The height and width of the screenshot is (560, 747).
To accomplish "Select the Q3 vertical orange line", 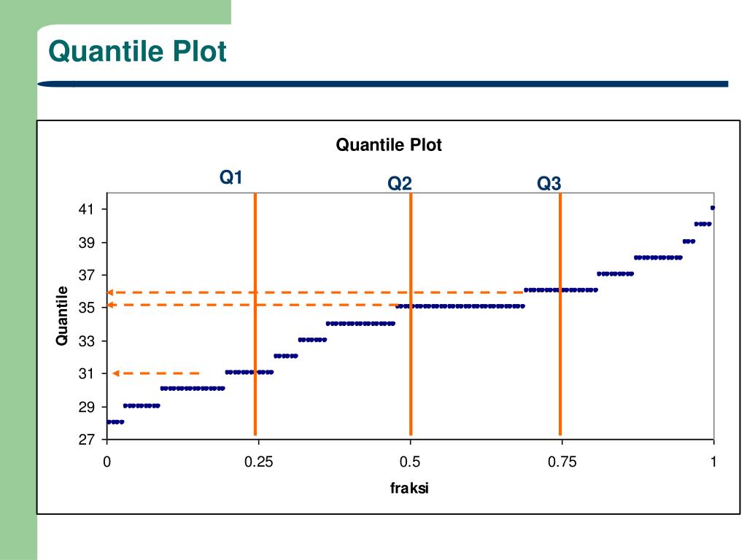I will click(x=560, y=314).
